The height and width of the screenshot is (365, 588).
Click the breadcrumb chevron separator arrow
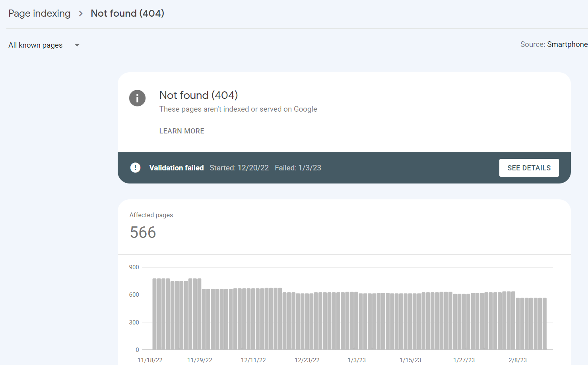[81, 14]
